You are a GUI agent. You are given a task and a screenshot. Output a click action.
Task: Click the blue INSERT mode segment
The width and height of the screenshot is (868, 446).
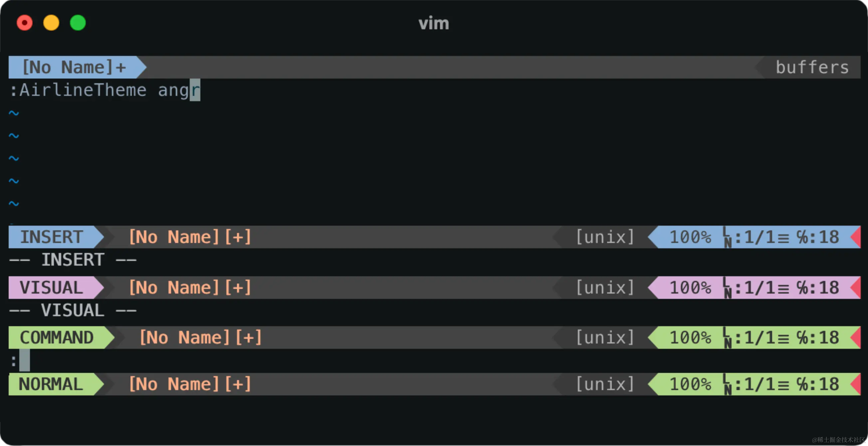point(52,237)
